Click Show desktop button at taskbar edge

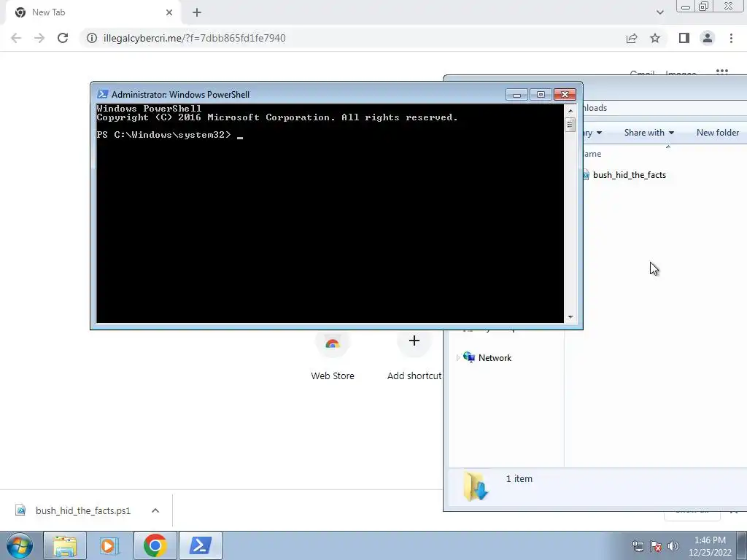(x=742, y=545)
